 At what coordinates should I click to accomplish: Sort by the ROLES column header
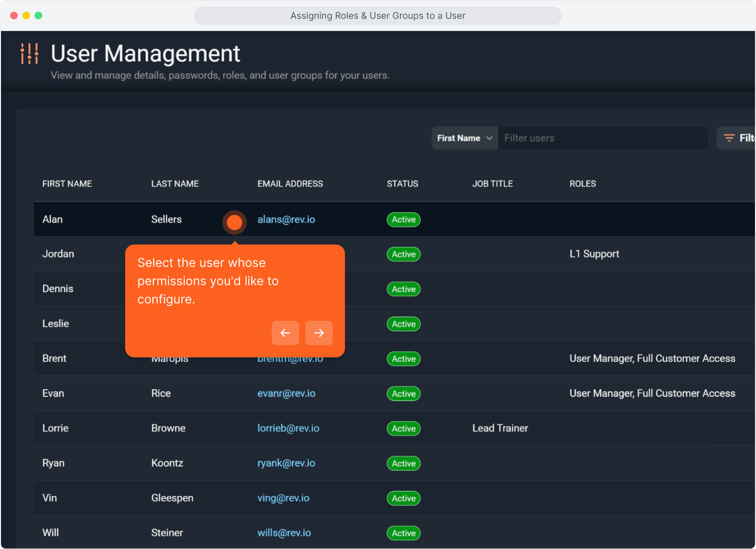(x=583, y=184)
